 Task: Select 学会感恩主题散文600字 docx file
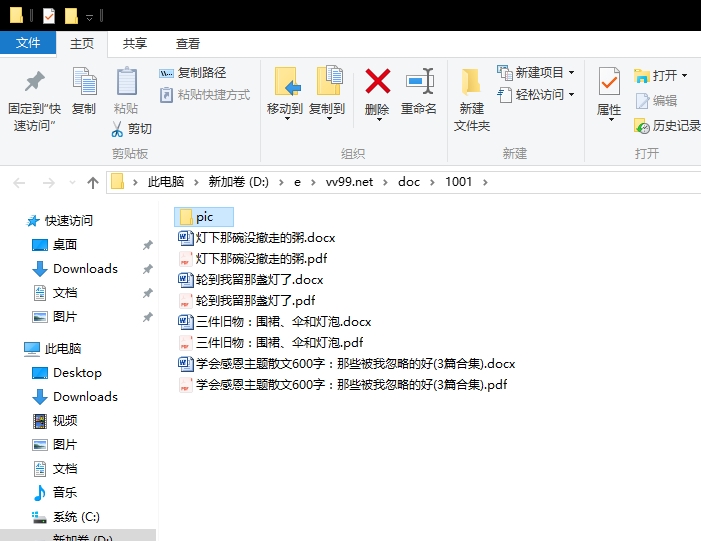tap(347, 363)
